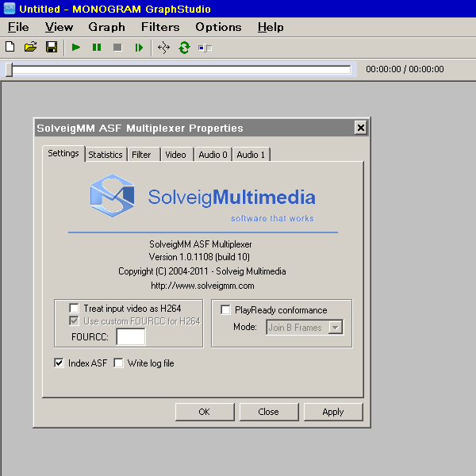Uncheck the Index ASF checkbox

pos(59,363)
